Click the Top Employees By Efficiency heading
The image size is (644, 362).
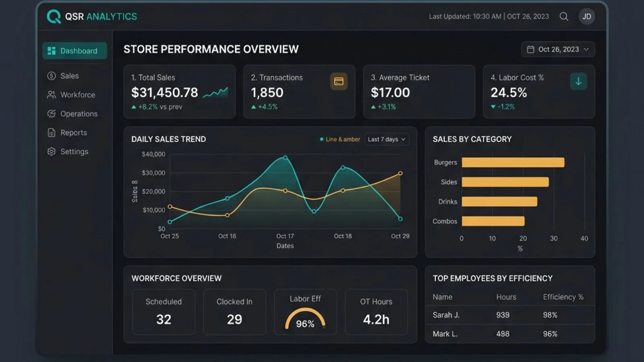[493, 278]
